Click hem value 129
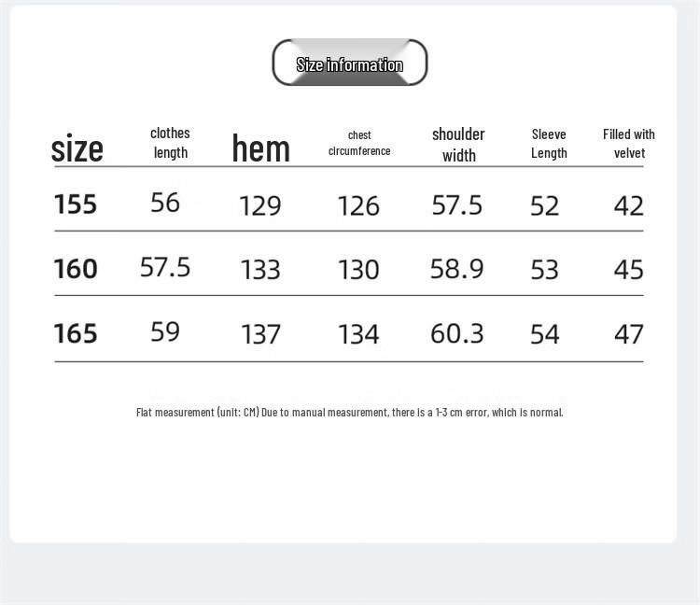 point(260,205)
